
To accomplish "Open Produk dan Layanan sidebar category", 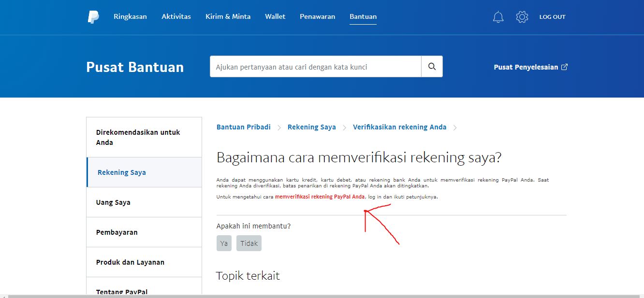I will point(144,262).
